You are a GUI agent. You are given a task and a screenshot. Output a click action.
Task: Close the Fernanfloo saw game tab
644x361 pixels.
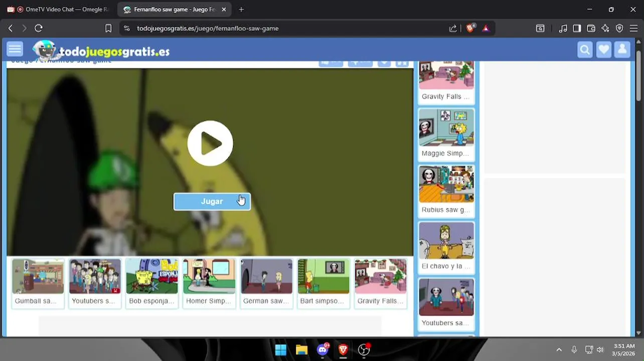pos(224,10)
